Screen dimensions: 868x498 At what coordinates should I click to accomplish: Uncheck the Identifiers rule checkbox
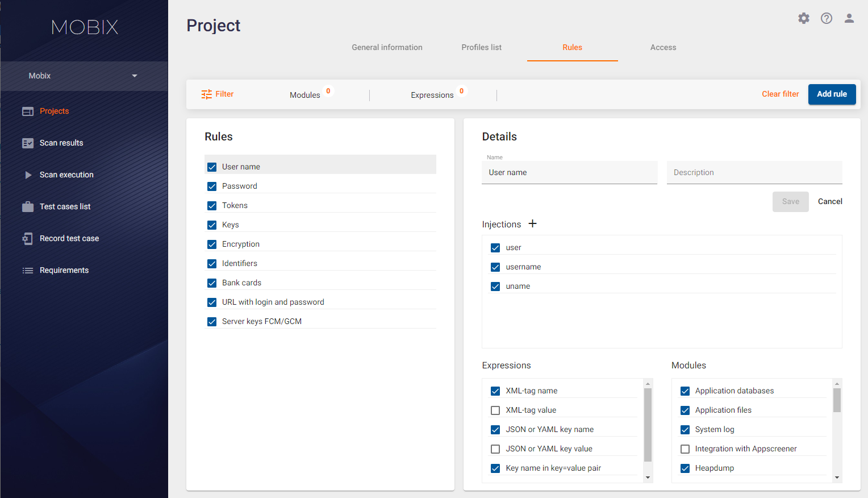pos(212,264)
